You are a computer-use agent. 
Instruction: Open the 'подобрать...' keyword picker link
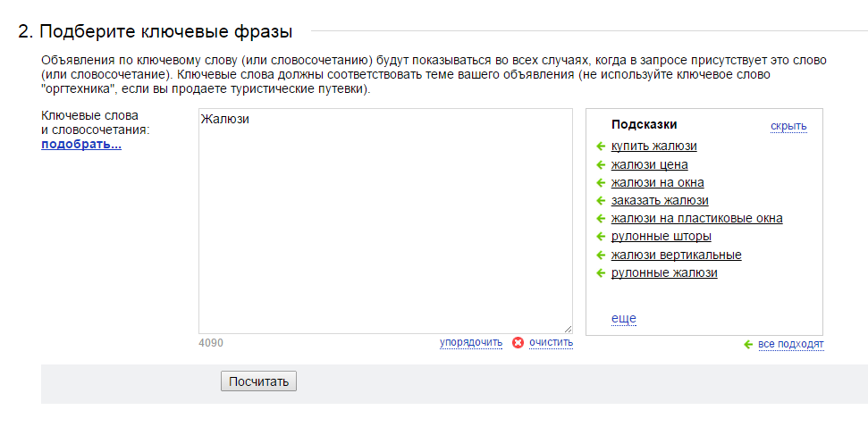(81, 145)
